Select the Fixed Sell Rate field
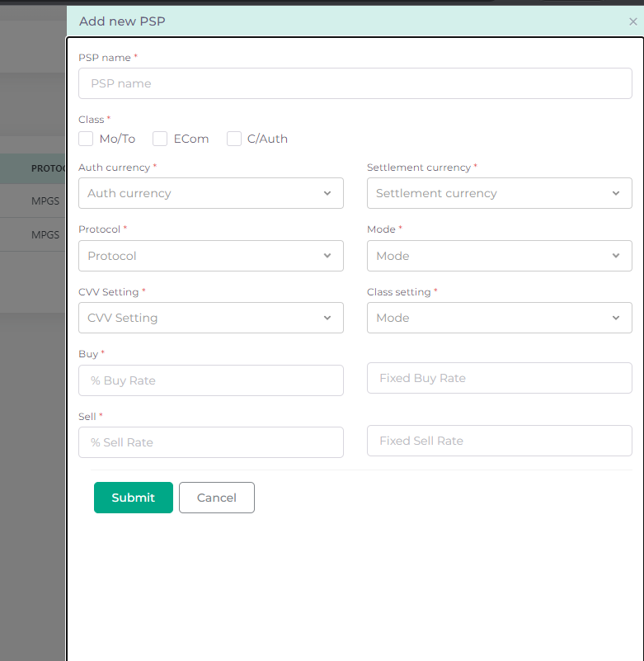The image size is (644, 661). tap(499, 441)
